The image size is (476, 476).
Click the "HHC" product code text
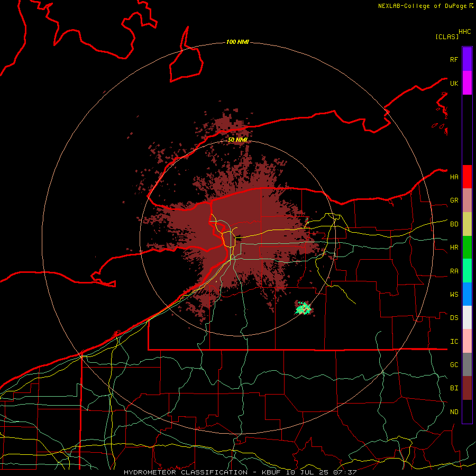pos(464,32)
